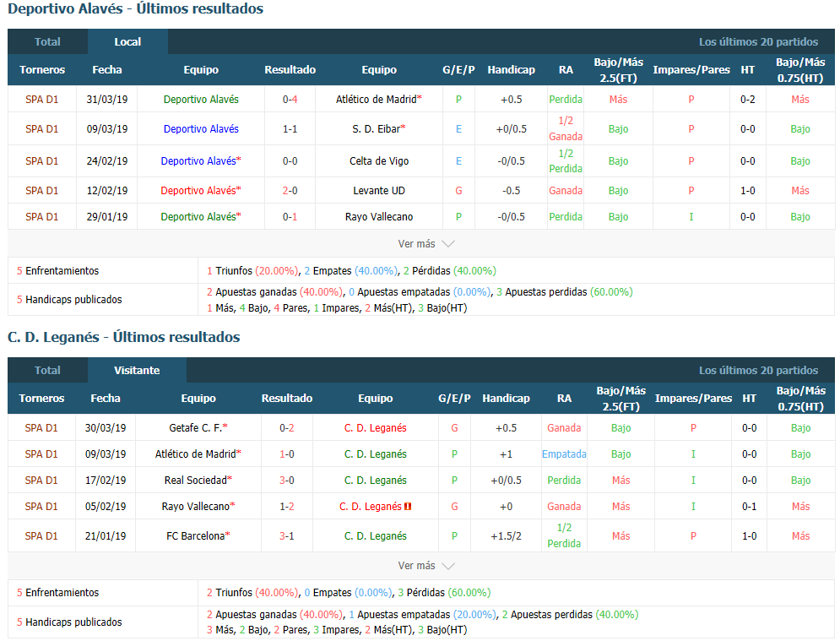Viewport: 840px width, 641px height.
Task: Click the 0-4 result against Atlético
Action: coord(290,99)
